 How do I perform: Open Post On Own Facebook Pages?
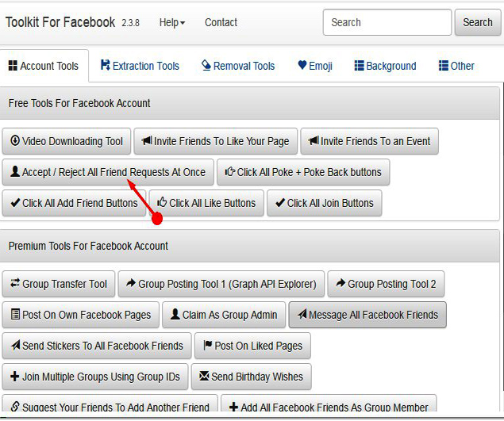(x=80, y=315)
